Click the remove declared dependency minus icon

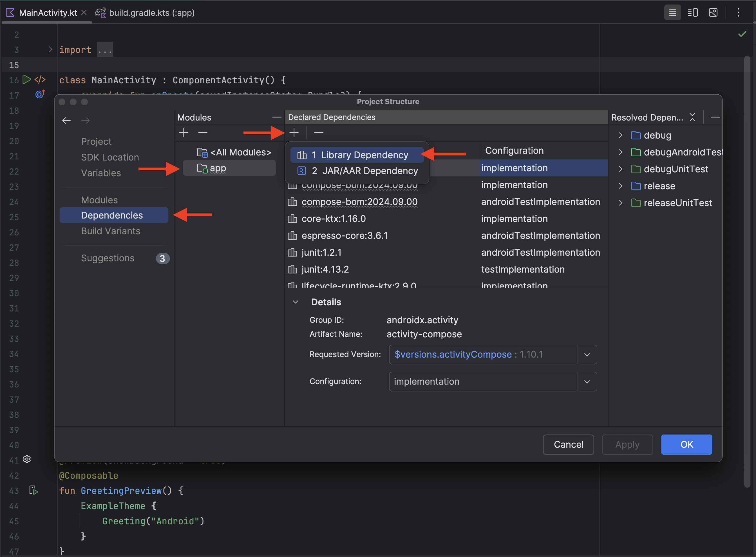[x=319, y=133]
